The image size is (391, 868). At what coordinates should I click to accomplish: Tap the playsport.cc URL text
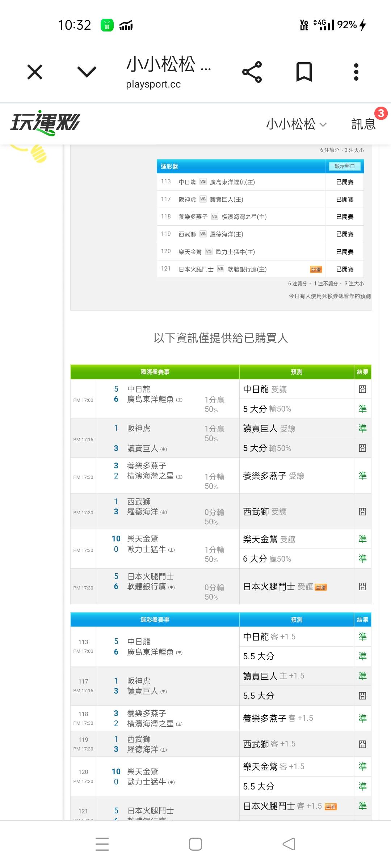(153, 84)
